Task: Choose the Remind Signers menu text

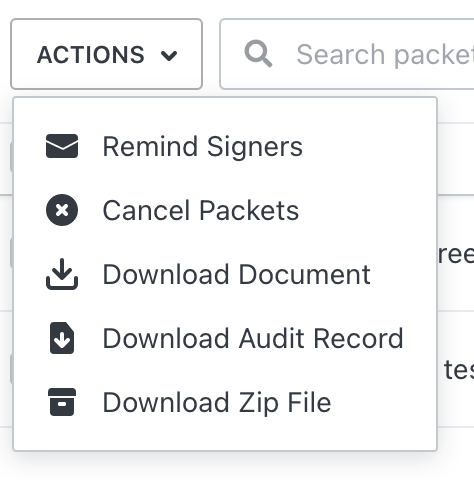Action: [x=203, y=147]
